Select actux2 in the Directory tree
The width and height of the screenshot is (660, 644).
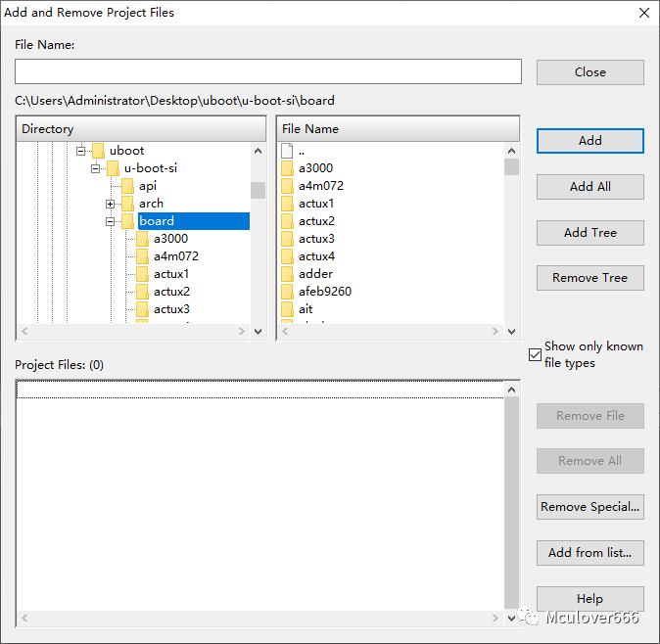(x=171, y=292)
